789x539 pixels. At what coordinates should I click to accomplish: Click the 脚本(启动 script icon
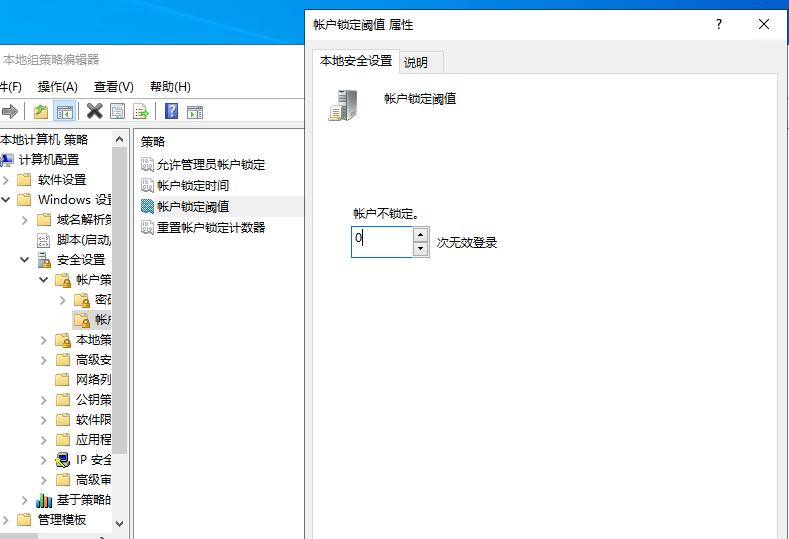[x=44, y=240]
